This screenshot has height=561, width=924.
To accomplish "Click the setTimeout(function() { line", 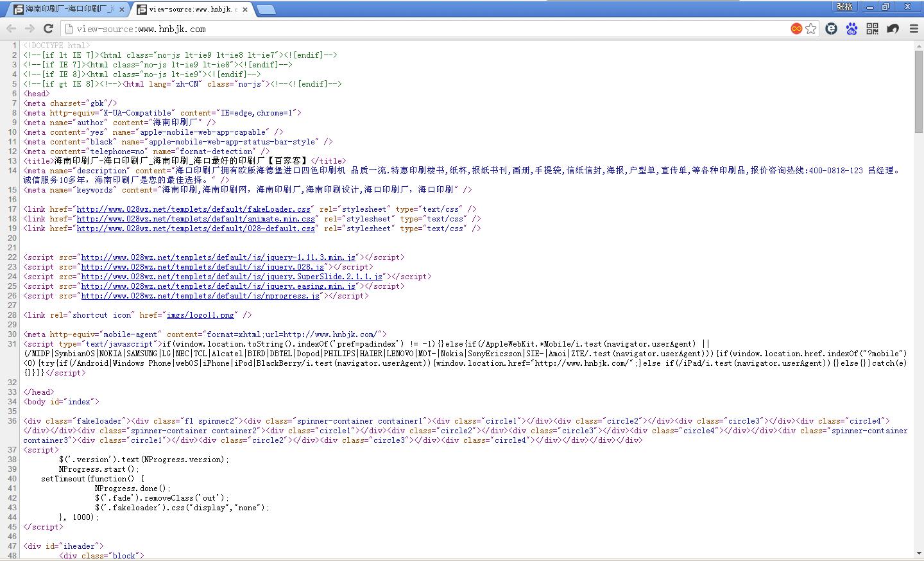I will (x=92, y=479).
